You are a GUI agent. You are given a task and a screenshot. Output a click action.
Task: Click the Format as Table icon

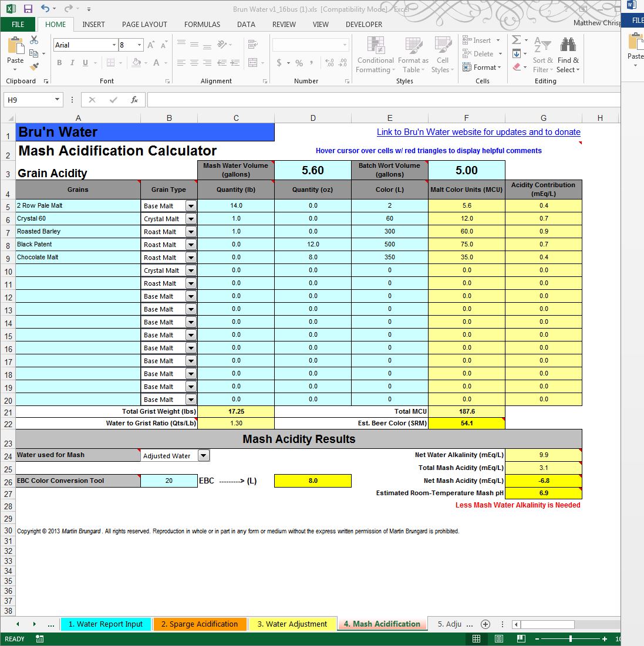click(413, 56)
